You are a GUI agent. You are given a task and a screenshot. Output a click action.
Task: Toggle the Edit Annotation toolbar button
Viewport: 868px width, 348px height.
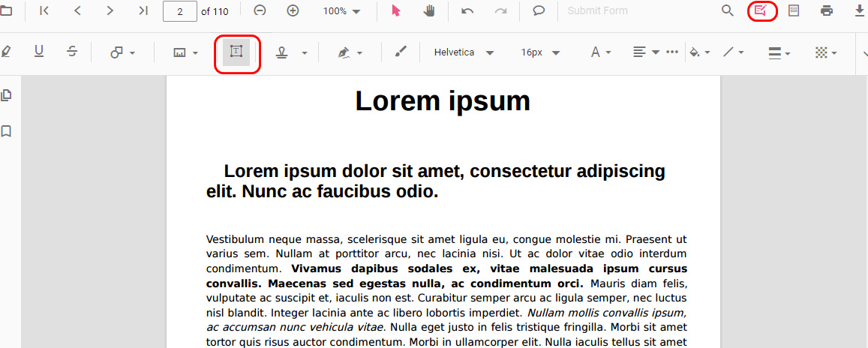point(761,11)
